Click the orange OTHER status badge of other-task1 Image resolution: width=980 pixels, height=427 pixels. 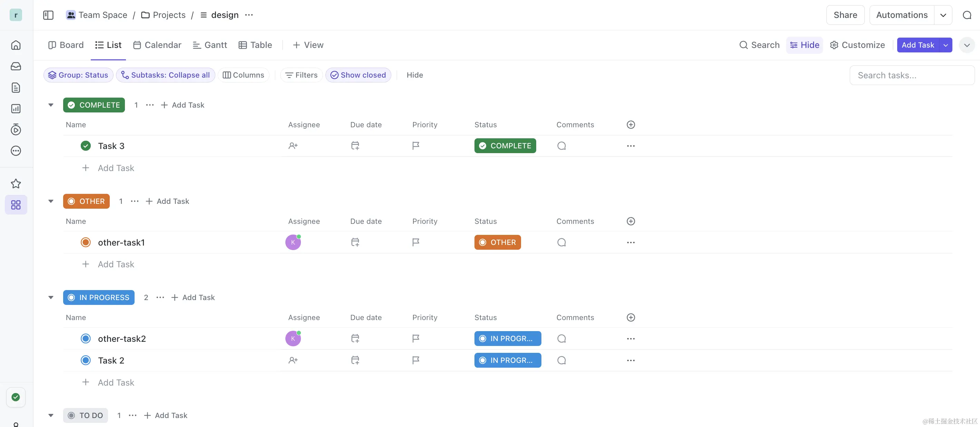[x=497, y=242]
